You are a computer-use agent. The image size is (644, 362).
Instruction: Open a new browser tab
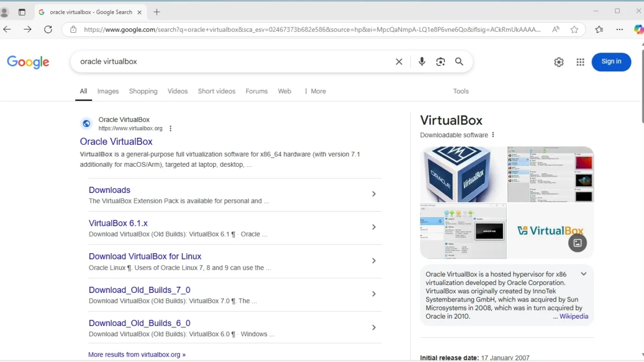tap(157, 12)
